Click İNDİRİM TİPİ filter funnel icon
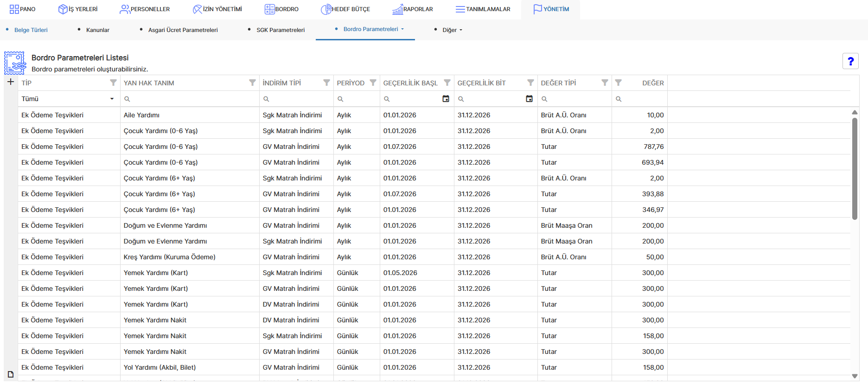 [x=326, y=83]
